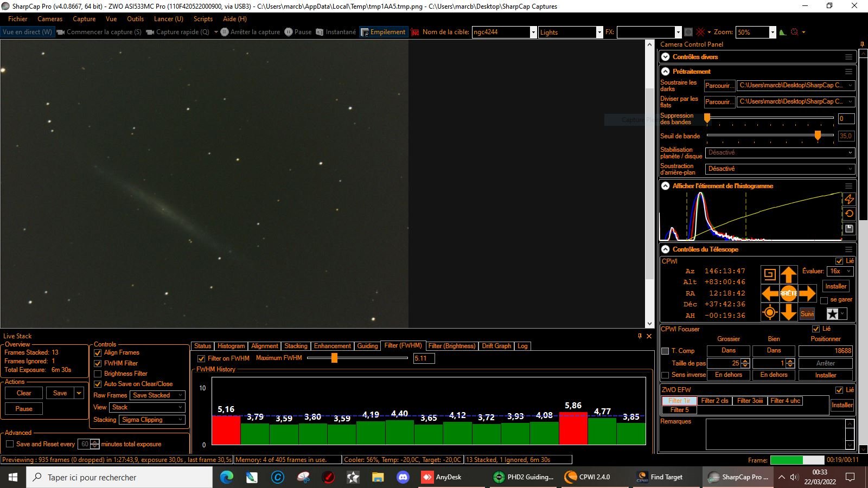Viewport: 868px width, 488px height.
Task: Toggle the area selection square icon
Action: tap(688, 32)
